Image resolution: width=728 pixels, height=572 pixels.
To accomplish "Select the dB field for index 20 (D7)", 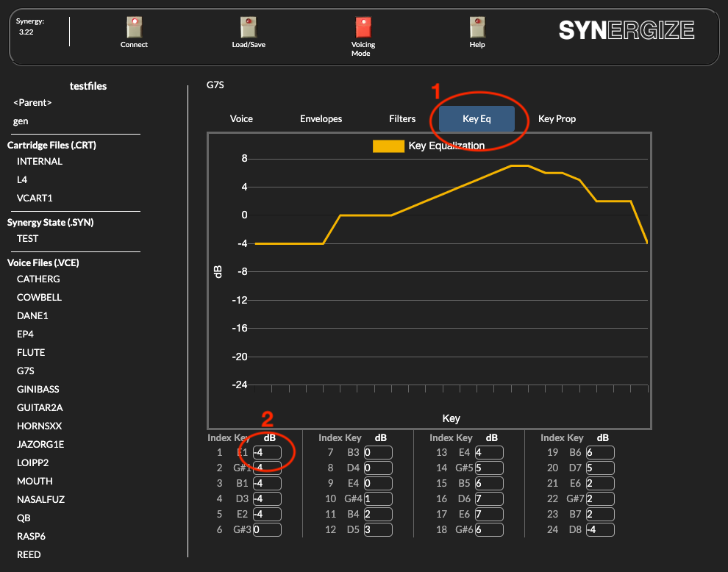I will [x=600, y=468].
